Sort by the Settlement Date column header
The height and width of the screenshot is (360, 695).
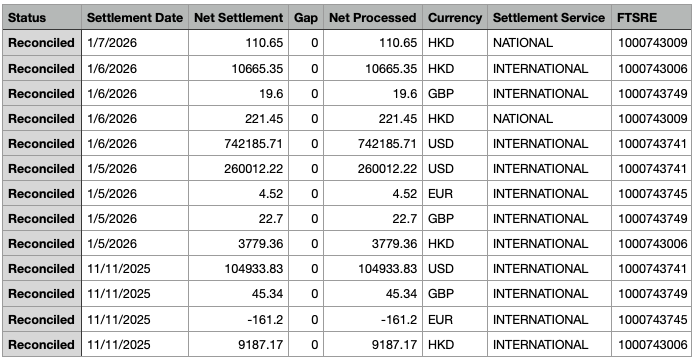(x=135, y=18)
